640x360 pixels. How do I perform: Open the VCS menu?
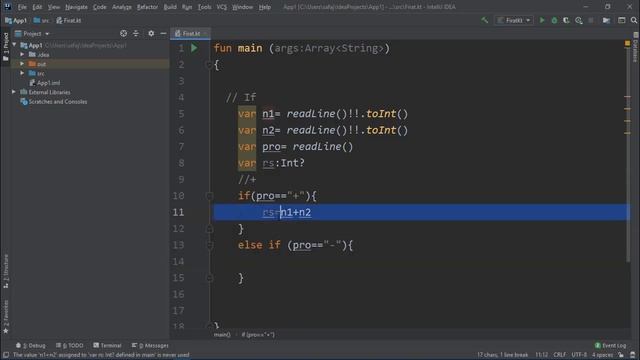[222, 7]
